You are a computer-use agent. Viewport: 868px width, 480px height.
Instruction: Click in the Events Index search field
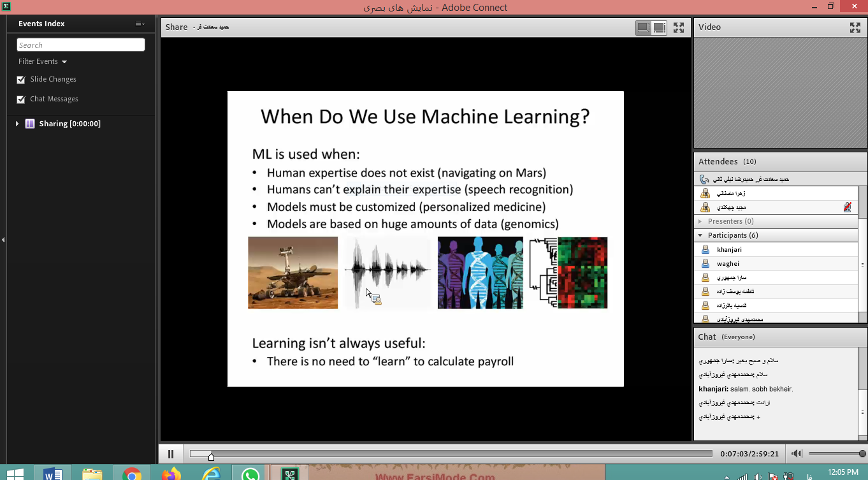81,45
